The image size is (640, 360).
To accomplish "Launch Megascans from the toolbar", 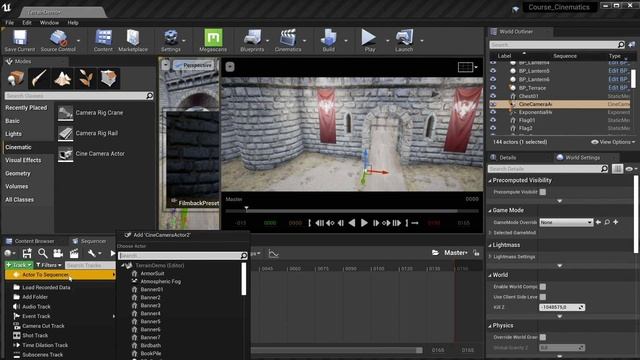I will pyautogui.click(x=213, y=40).
